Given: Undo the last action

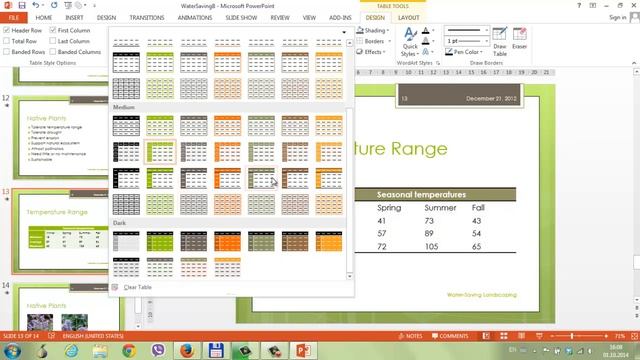Looking at the screenshot, I should pyautogui.click(x=36, y=5).
